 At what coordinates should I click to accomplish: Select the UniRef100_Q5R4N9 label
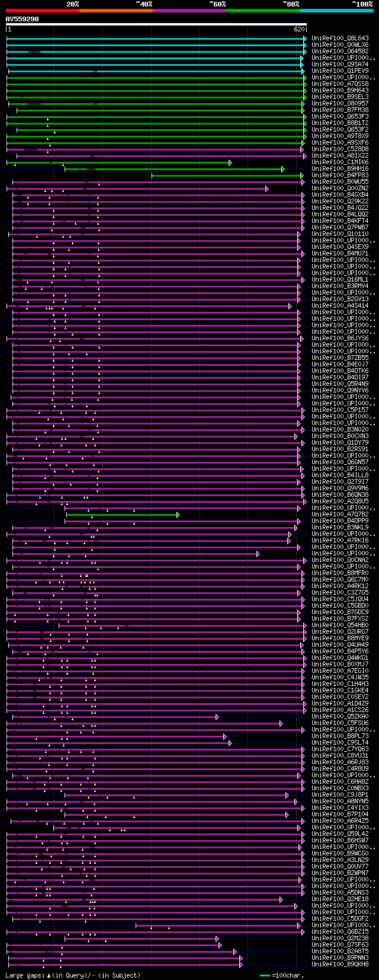(x=340, y=384)
